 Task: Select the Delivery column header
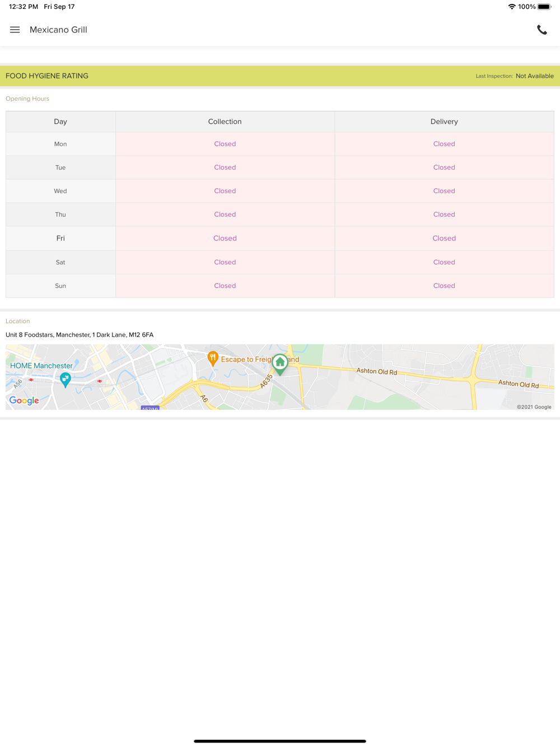[x=444, y=122]
